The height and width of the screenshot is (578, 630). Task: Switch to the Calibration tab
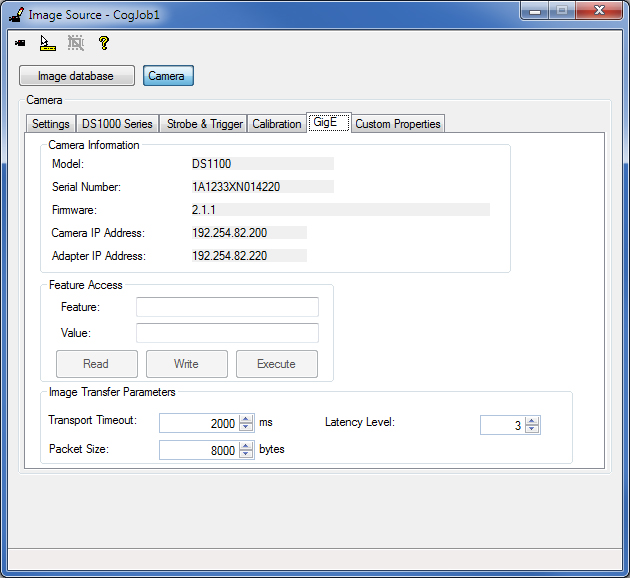tap(277, 124)
